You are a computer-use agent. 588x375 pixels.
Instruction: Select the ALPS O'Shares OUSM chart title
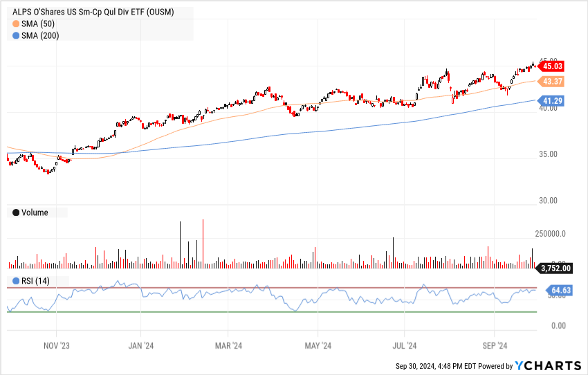point(93,12)
